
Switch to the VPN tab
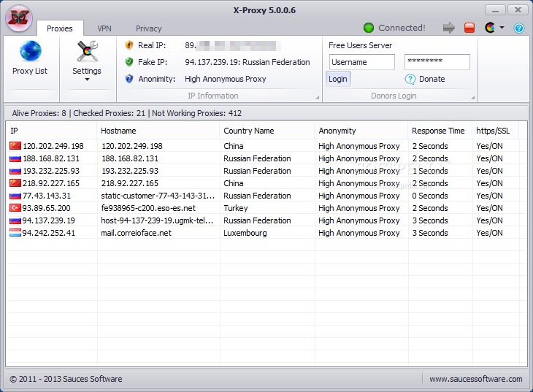coord(104,28)
